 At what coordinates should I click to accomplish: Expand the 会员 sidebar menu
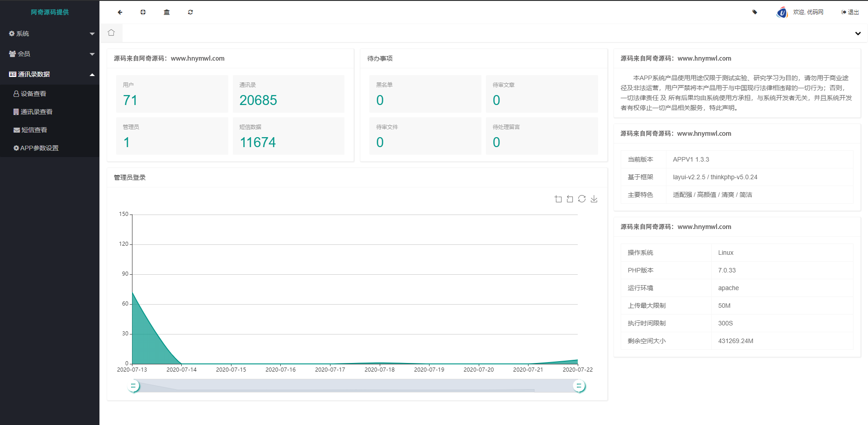pyautogui.click(x=50, y=54)
